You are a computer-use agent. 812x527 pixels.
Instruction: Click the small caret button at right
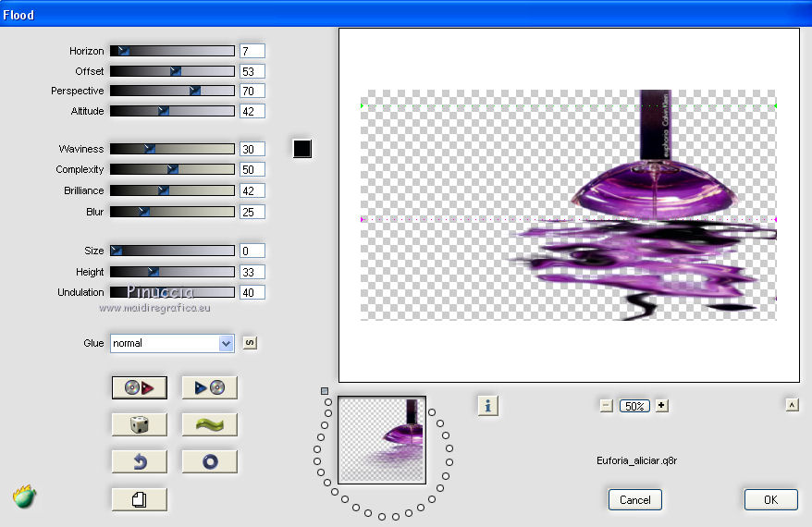[x=792, y=405]
